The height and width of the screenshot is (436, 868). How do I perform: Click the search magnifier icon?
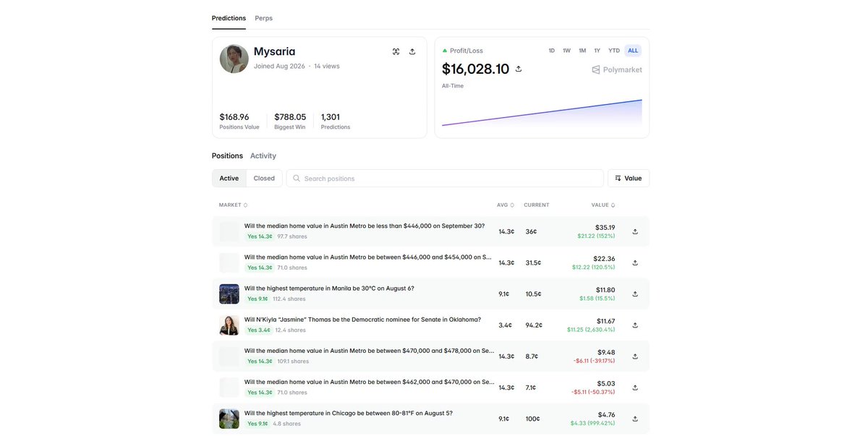point(297,178)
